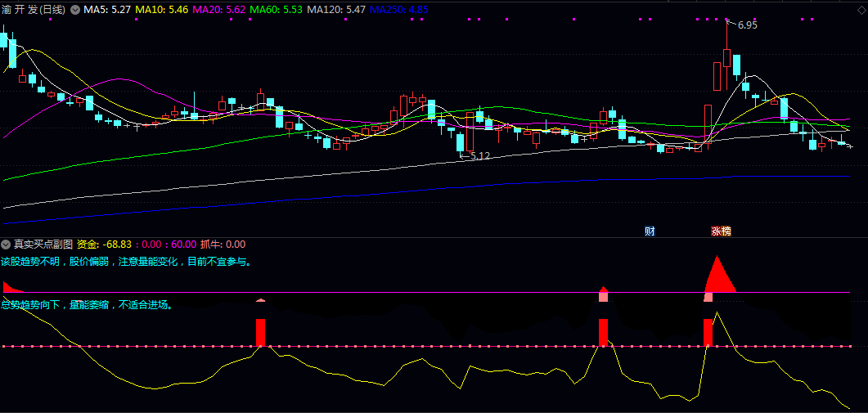Screen dimensions: 868x413
Task: Click the long red candle beside 5.12
Action: click(x=470, y=132)
